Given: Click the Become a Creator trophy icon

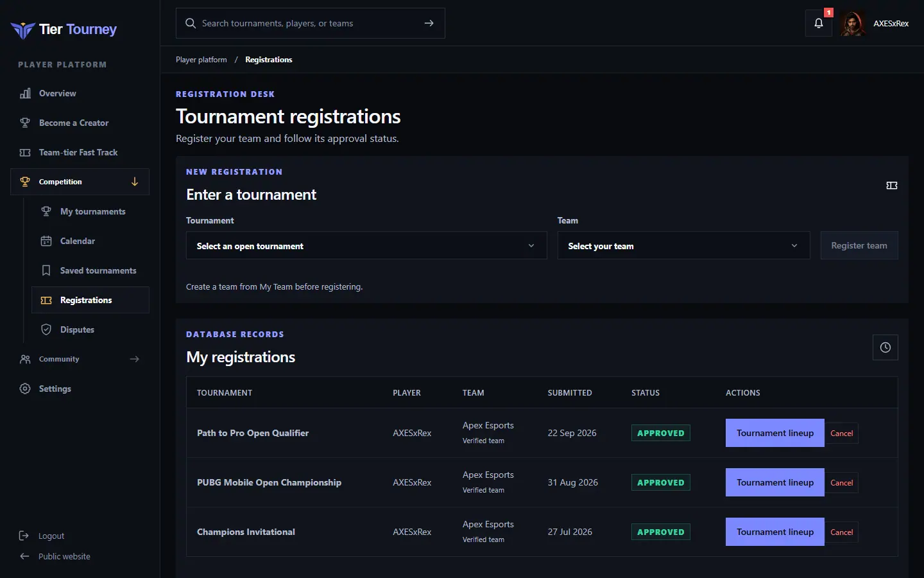Looking at the screenshot, I should pos(25,123).
